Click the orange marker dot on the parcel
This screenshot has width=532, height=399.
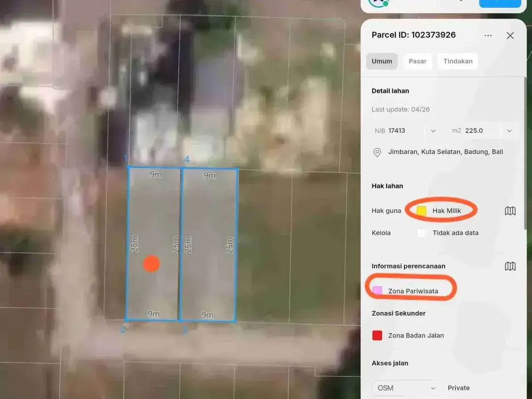coord(151,264)
